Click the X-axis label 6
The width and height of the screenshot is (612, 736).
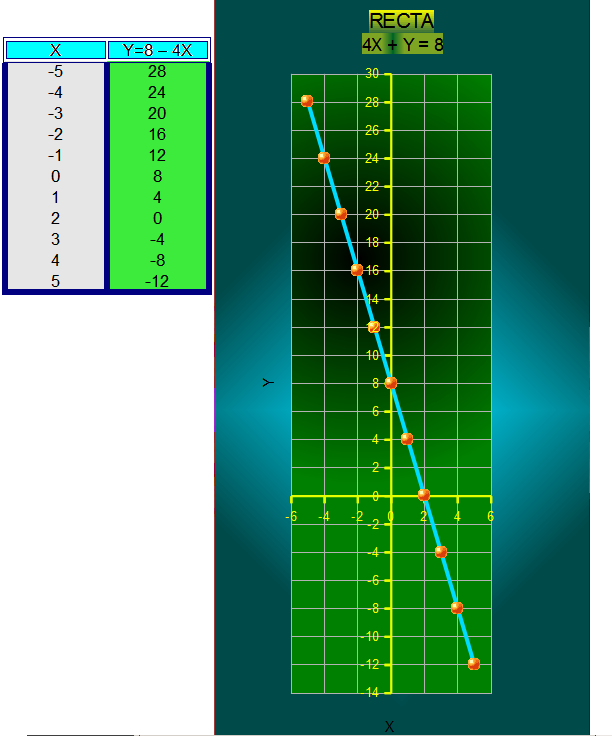490,517
